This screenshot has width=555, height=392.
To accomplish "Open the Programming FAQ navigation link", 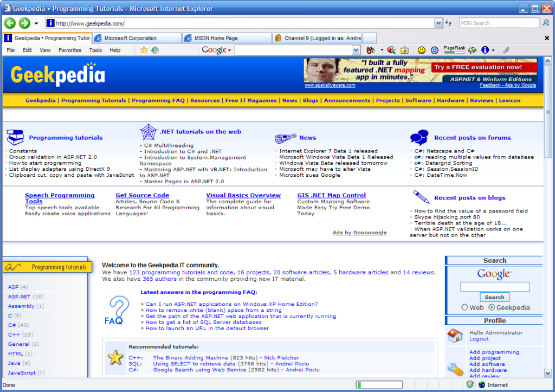I will 158,100.
